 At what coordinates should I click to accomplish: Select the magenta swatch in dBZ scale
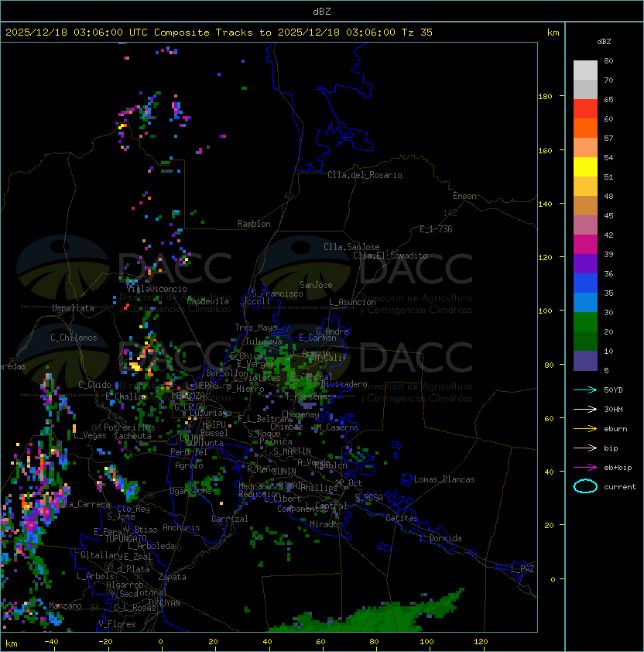click(585, 244)
